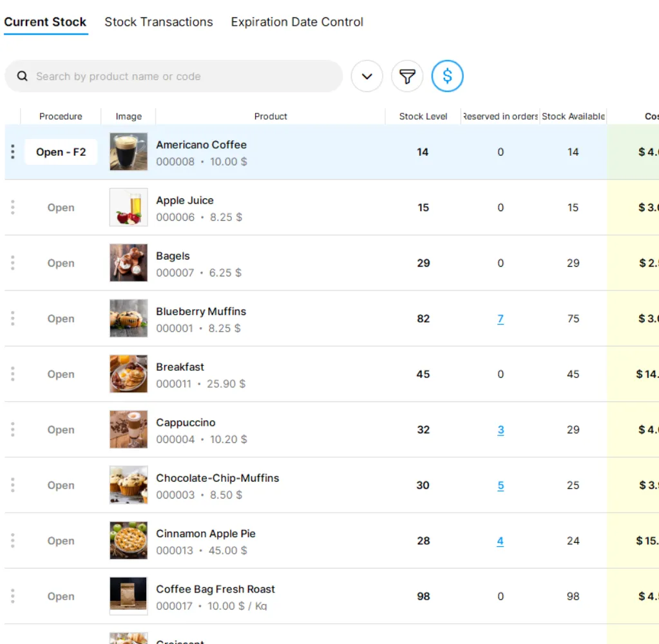Open the Breakfast product procedure
Screen dimensions: 659x644
61,374
